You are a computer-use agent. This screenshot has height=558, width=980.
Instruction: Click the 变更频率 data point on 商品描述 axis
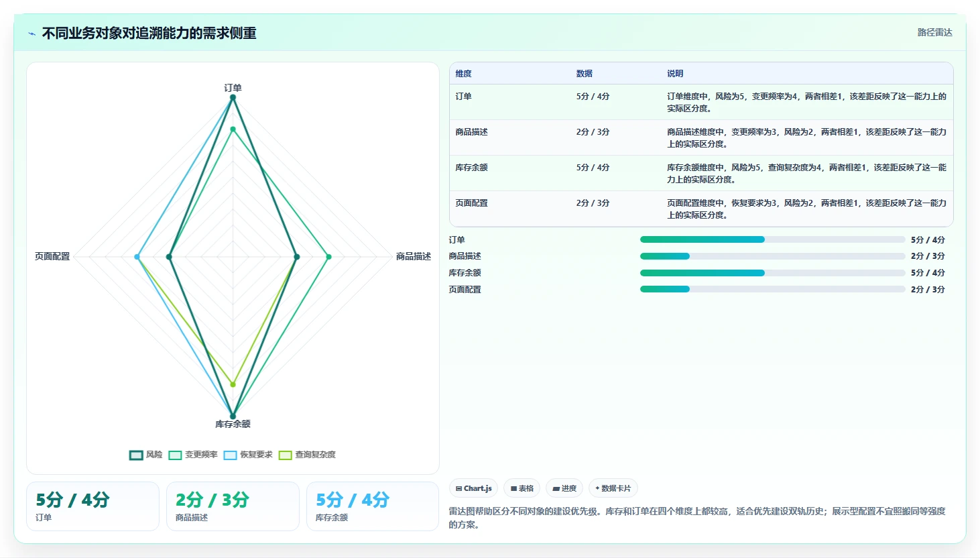click(x=328, y=257)
